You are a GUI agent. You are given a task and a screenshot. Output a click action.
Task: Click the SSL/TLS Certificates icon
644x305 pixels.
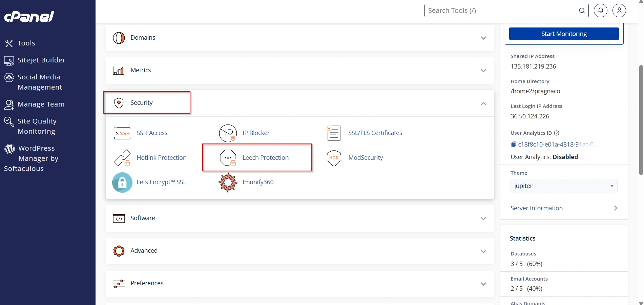pyautogui.click(x=334, y=133)
